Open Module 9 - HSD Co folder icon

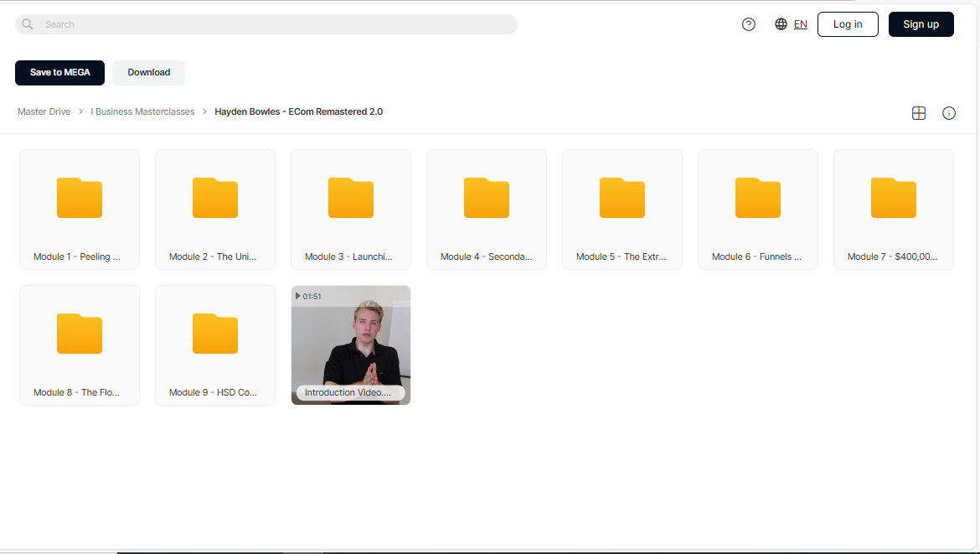pyautogui.click(x=215, y=334)
